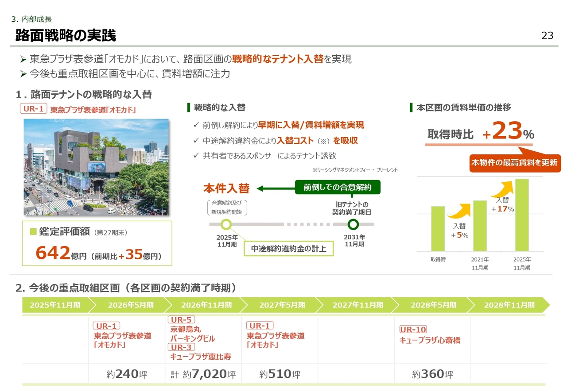The height and width of the screenshot is (392, 567).
Task: Click the 本区画の賃料単価の推移 subheading
Action: click(464, 108)
